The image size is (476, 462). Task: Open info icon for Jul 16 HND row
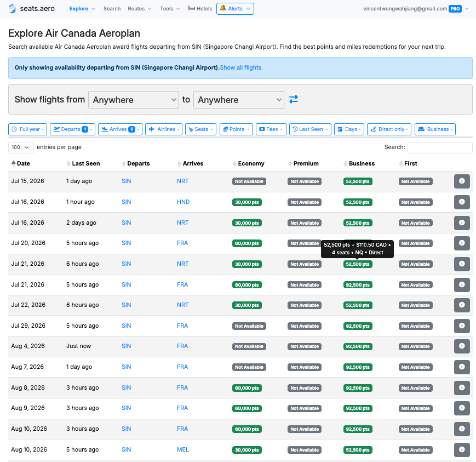point(462,202)
